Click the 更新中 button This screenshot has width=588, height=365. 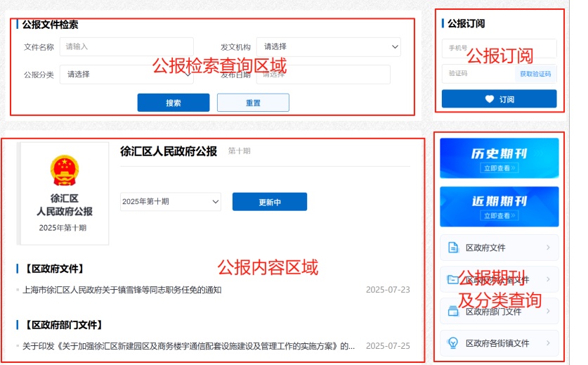click(270, 202)
